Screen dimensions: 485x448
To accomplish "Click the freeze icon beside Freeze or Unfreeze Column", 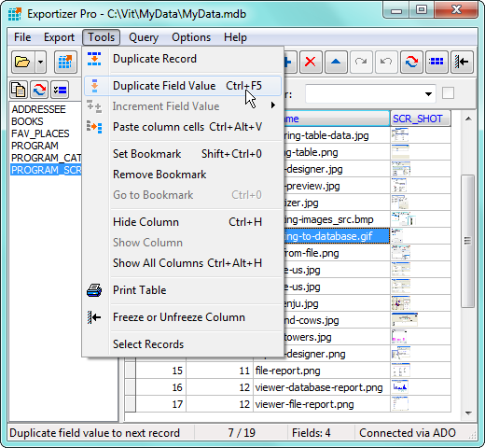I will (94, 317).
